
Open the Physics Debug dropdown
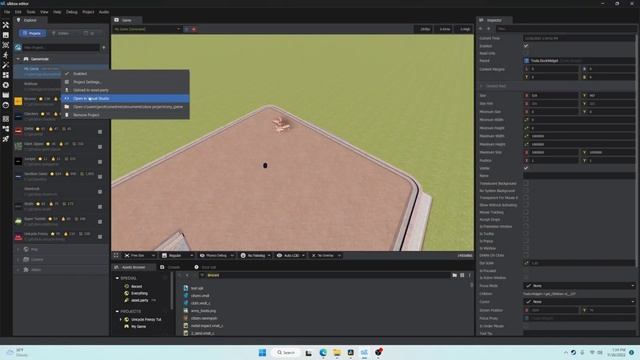217,256
